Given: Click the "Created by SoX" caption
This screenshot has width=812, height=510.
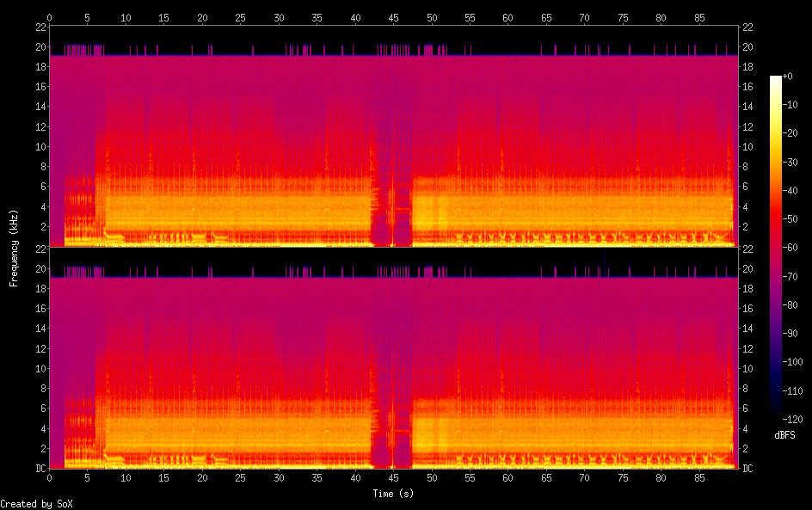Looking at the screenshot, I should pos(36,504).
